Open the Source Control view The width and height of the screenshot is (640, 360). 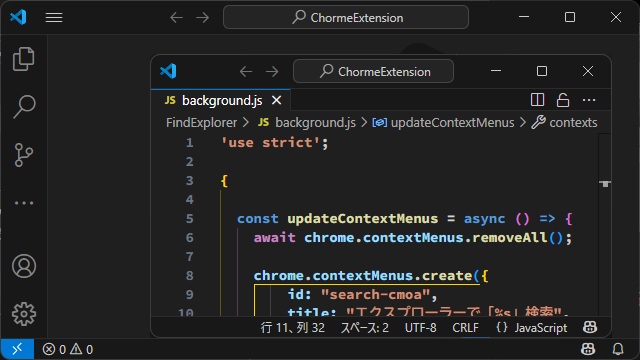pos(24,155)
